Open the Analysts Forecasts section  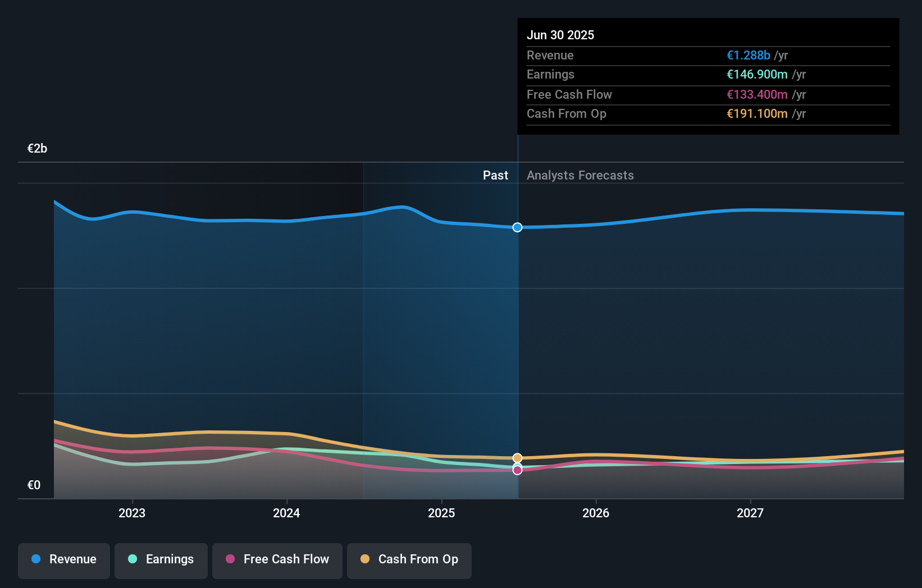tap(580, 175)
